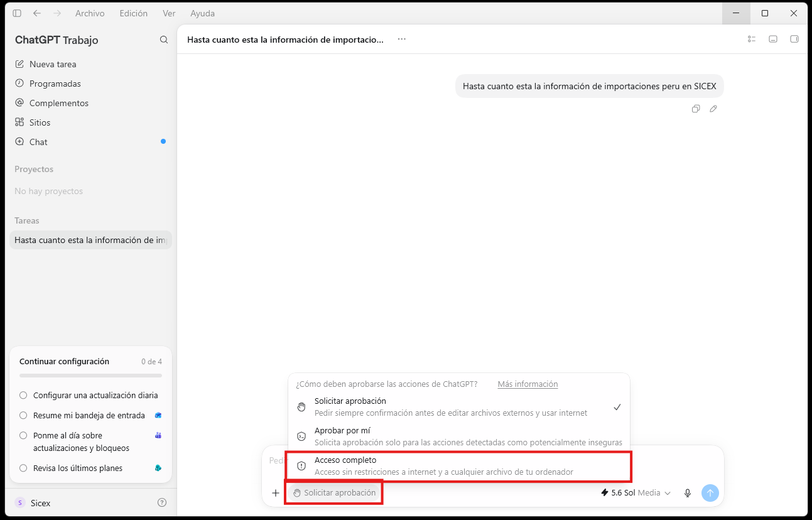The image size is (812, 520).
Task: Open the 5.6 Sol Media model selector
Action: tap(636, 493)
